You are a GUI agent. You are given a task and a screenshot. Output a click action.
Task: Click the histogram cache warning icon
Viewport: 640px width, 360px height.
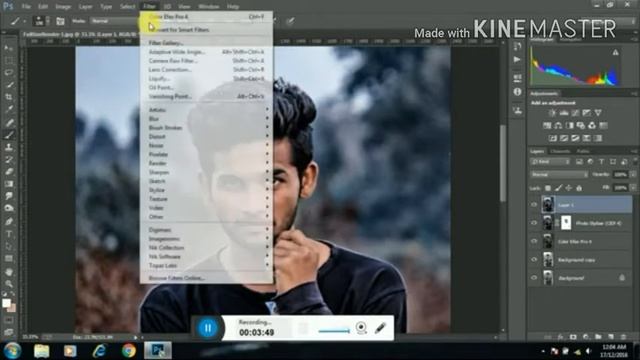pyautogui.click(x=615, y=52)
